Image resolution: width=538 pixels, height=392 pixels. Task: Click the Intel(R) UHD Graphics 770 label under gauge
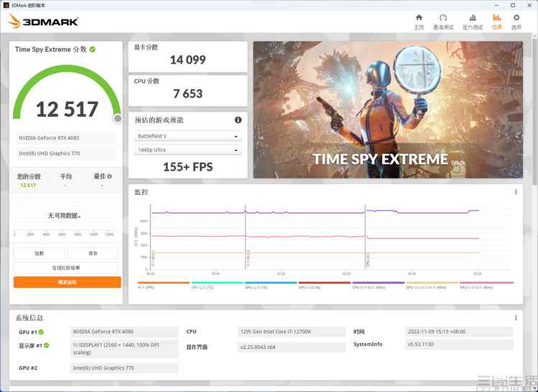click(x=65, y=153)
